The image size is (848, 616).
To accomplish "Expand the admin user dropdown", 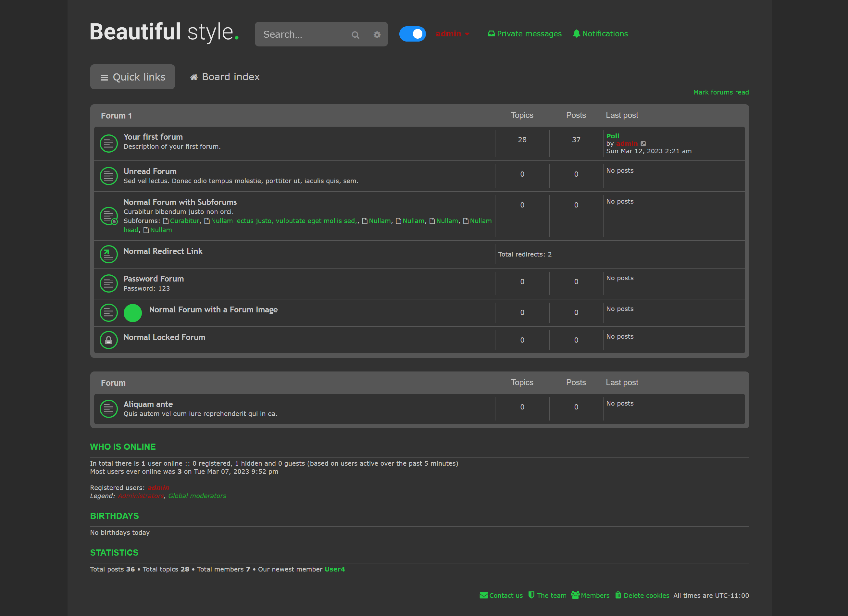I will pos(453,34).
